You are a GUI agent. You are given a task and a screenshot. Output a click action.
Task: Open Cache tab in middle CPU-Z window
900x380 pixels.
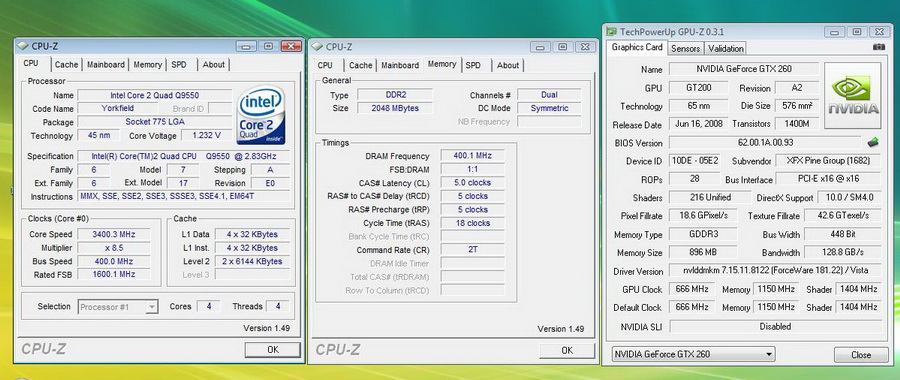pyautogui.click(x=360, y=65)
